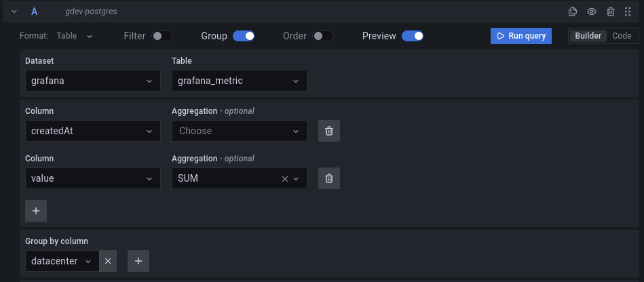
Task: Disable the Preview toggle
Action: point(413,36)
